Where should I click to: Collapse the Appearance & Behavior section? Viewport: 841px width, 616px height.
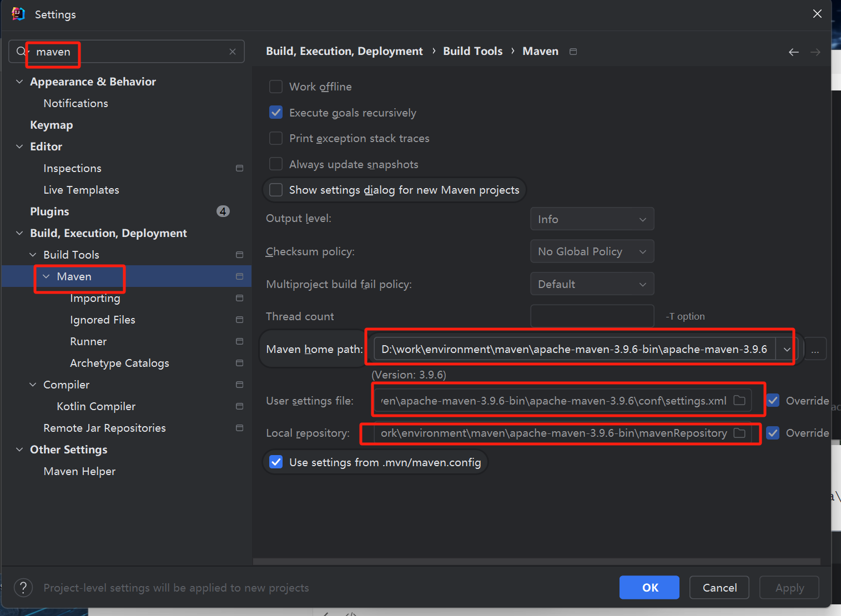[x=19, y=82]
